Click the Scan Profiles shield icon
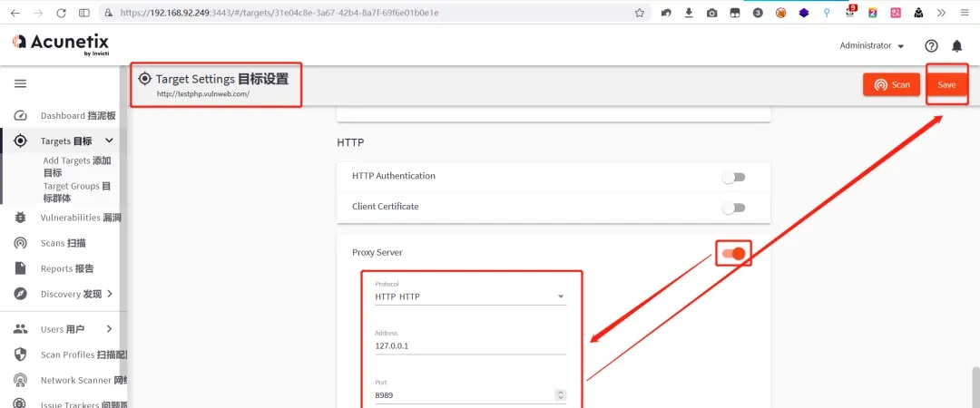980x408 pixels. pos(21,355)
